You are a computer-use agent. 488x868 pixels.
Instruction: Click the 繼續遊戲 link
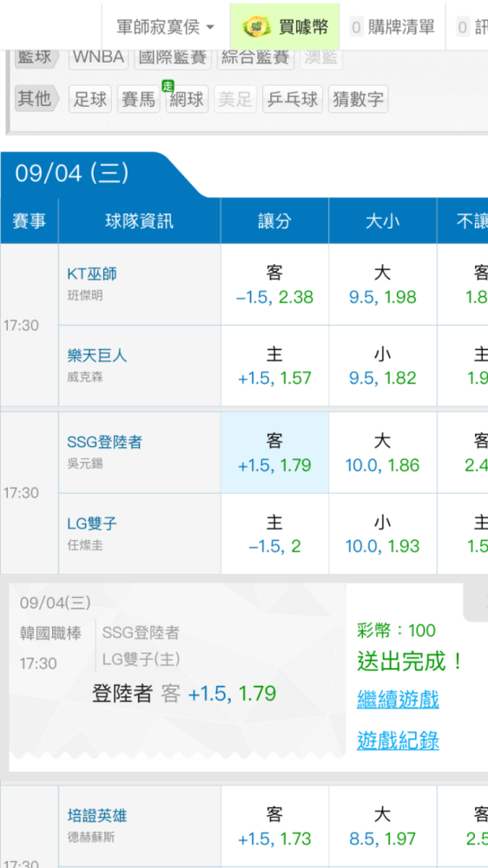[398, 699]
